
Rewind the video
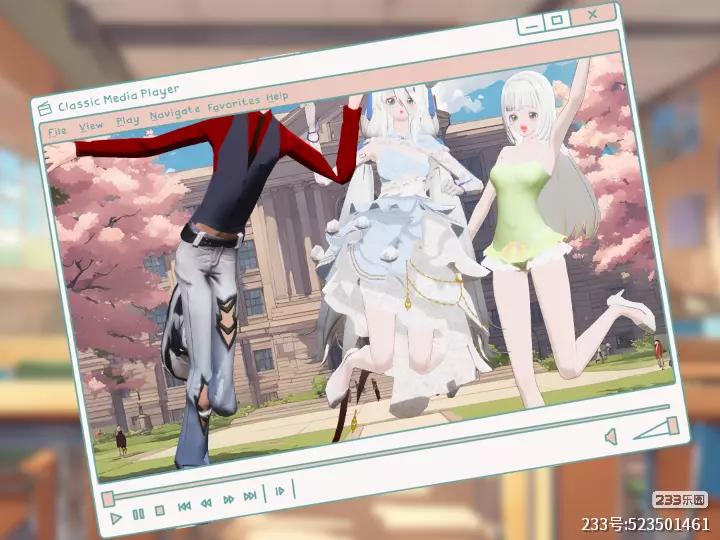(x=206, y=503)
